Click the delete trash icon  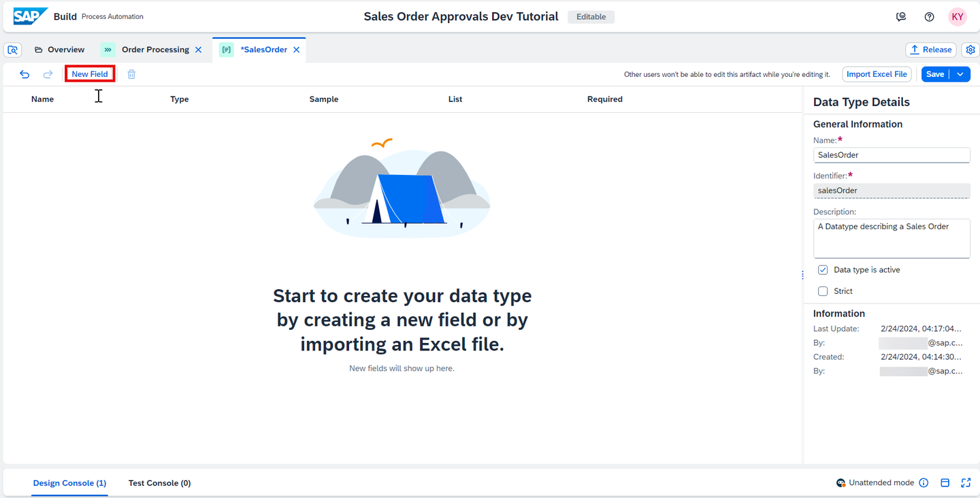click(x=131, y=74)
